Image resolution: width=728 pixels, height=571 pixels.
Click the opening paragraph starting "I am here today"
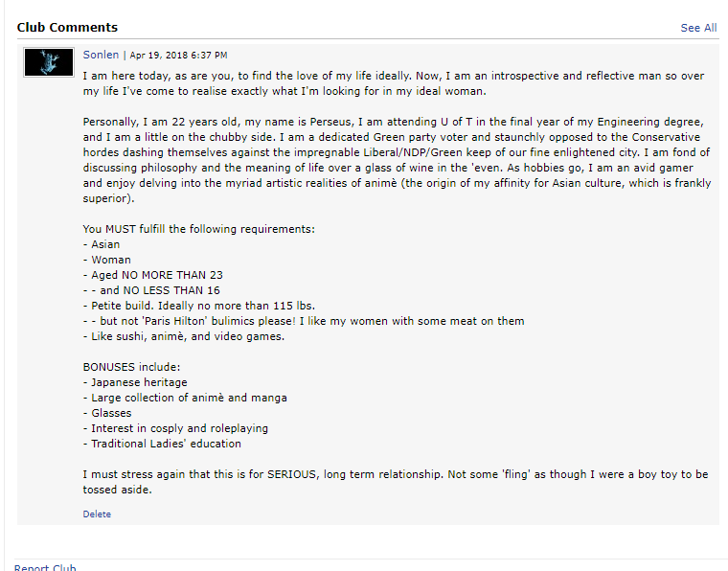(x=394, y=83)
